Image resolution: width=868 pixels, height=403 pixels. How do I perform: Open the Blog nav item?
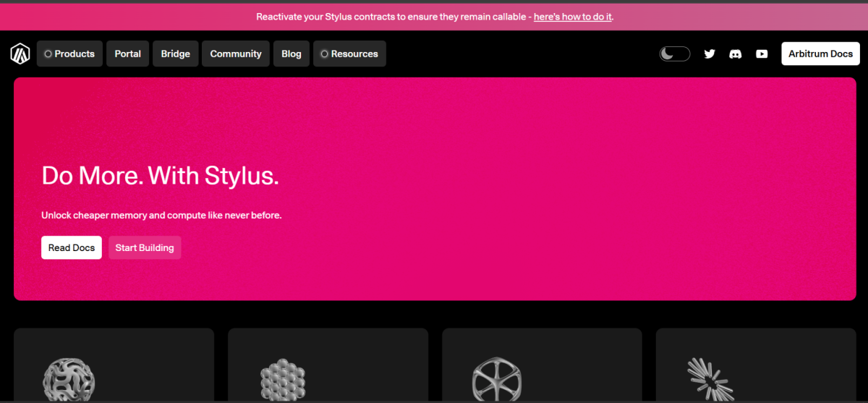(292, 54)
